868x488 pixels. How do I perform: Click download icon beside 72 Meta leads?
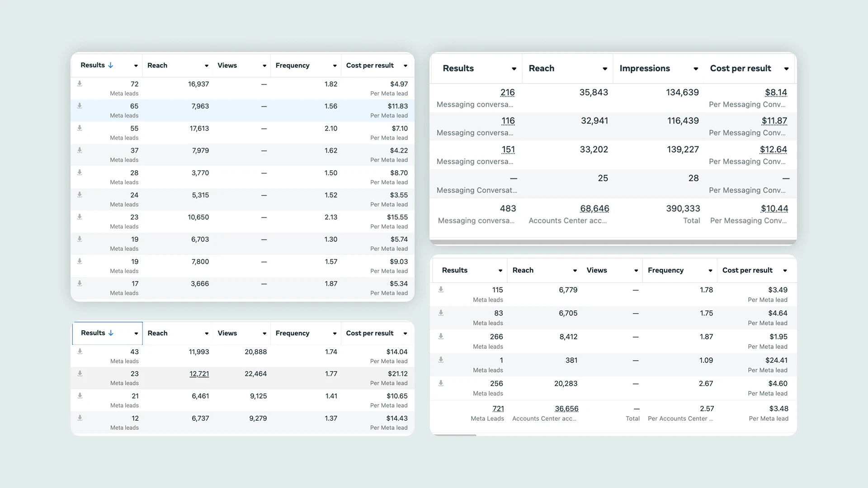(80, 84)
